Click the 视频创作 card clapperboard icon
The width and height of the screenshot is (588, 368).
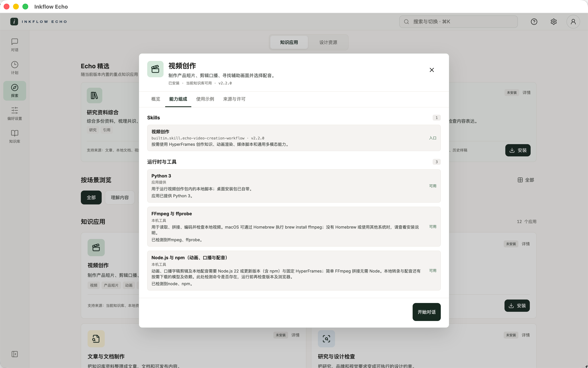point(96,248)
